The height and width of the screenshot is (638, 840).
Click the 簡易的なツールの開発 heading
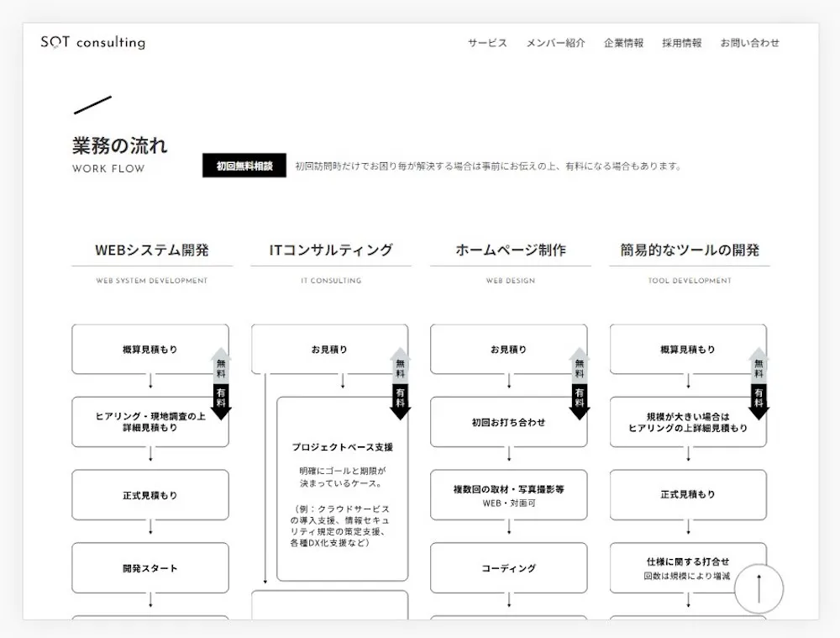[x=690, y=250]
